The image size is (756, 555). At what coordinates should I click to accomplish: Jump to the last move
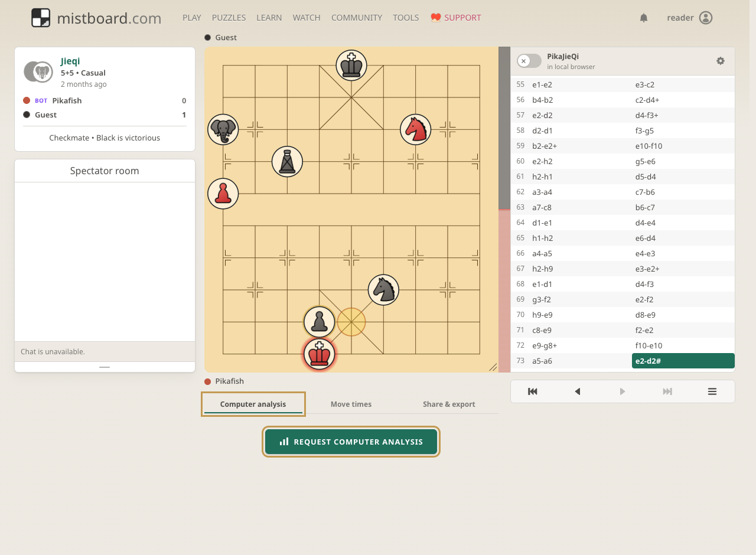tap(667, 391)
